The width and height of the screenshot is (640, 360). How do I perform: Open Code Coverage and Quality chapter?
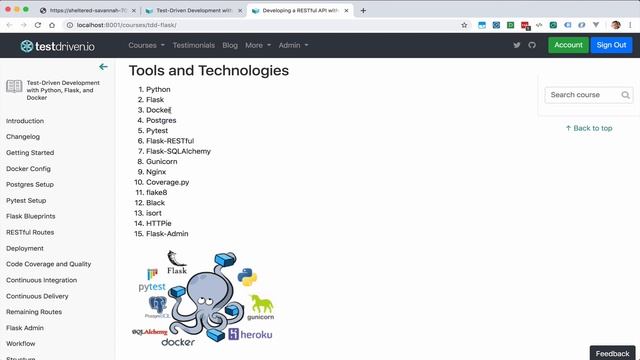49,264
